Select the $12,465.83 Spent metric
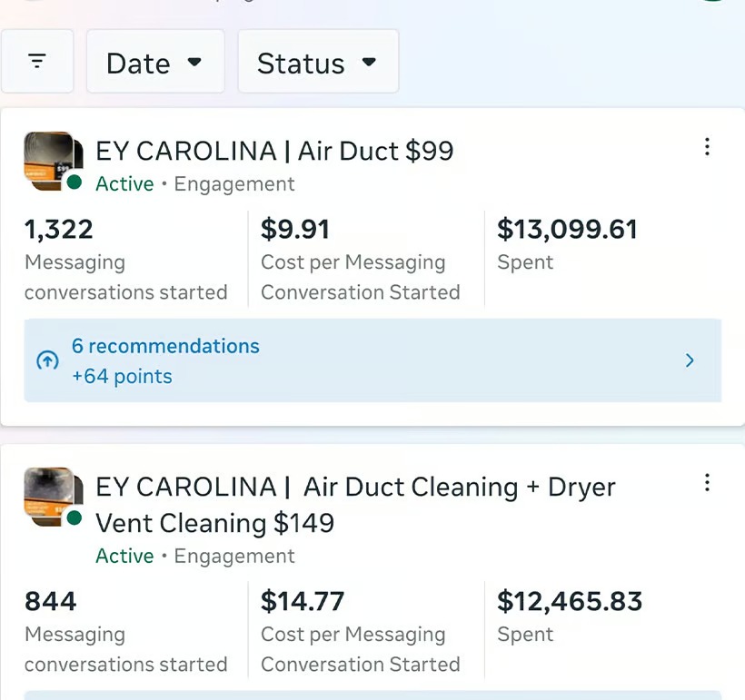The width and height of the screenshot is (745, 700). point(570,601)
